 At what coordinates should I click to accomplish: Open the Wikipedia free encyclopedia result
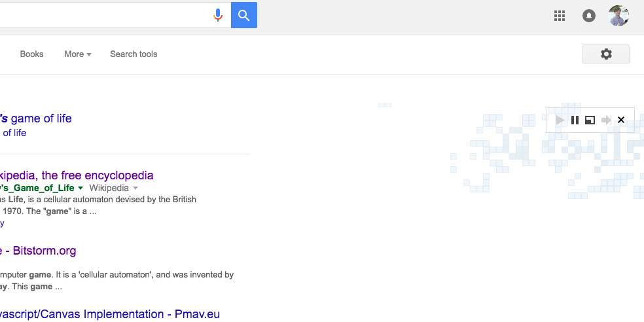76,175
